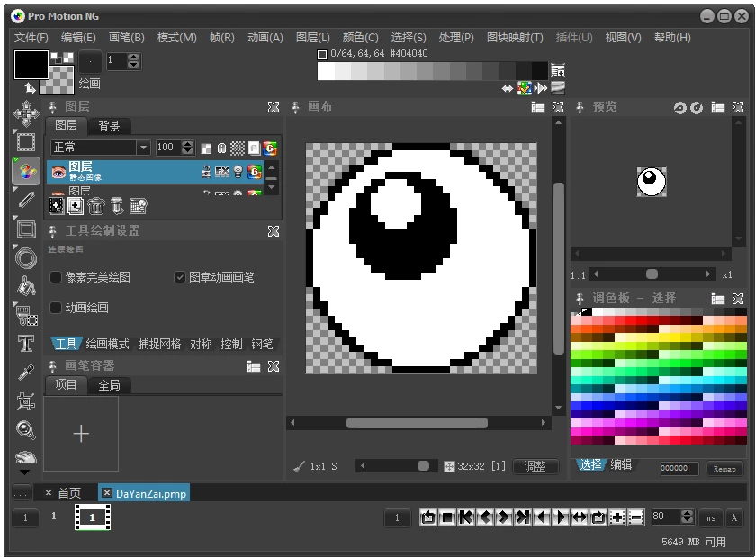Open the 图层(L) menu
The image size is (756, 557).
[x=311, y=38]
